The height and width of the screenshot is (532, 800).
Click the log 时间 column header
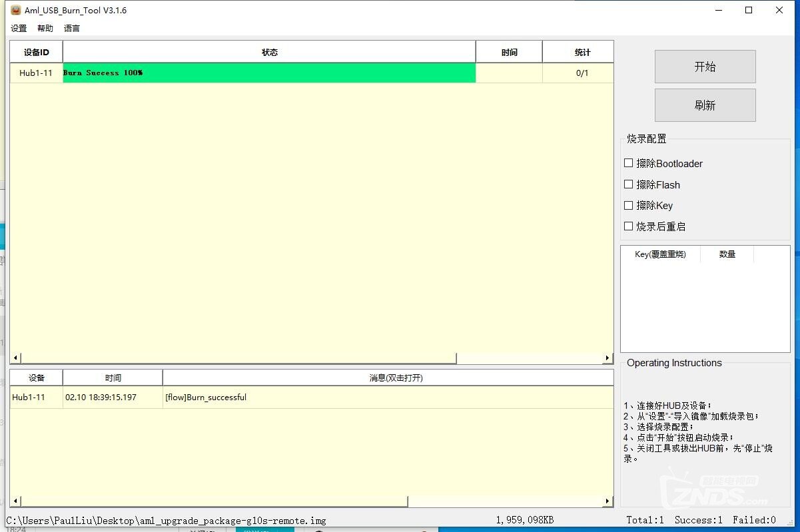pos(113,378)
